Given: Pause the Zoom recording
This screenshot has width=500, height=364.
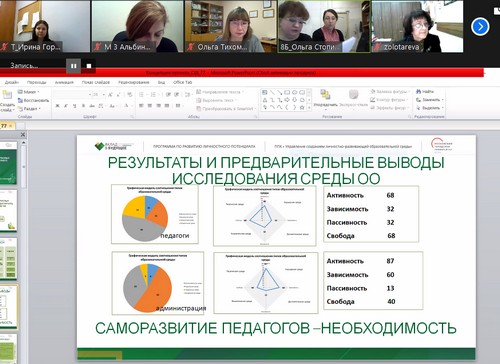Looking at the screenshot, I should point(74,66).
